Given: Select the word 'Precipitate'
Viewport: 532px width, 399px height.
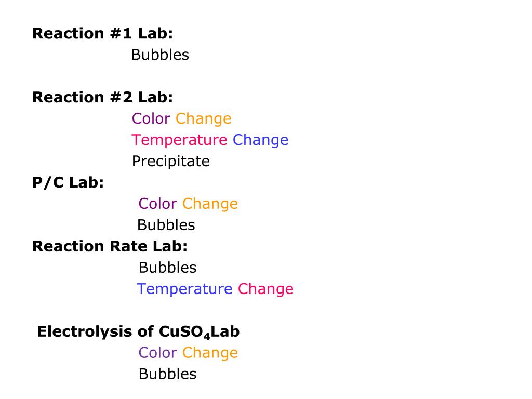Looking at the screenshot, I should (x=170, y=162).
